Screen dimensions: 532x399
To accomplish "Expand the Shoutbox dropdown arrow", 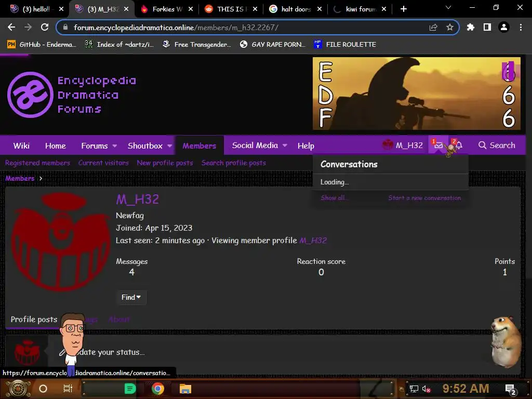I will point(169,145).
